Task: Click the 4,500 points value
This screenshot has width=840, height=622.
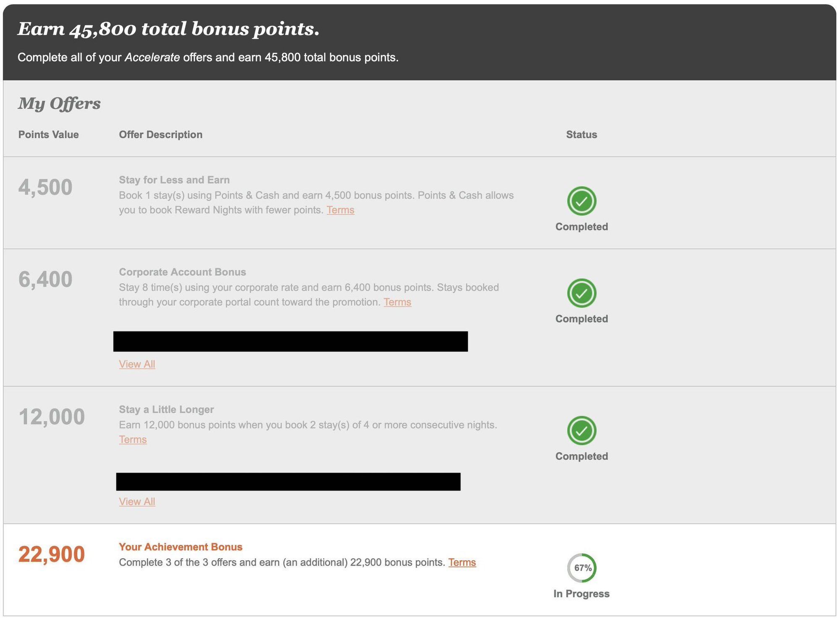Action: click(x=45, y=187)
